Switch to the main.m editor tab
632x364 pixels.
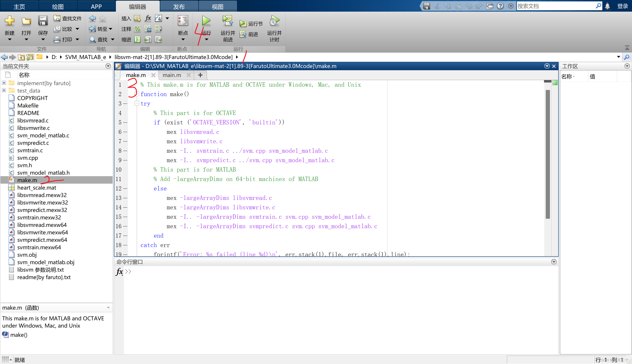pyautogui.click(x=172, y=75)
